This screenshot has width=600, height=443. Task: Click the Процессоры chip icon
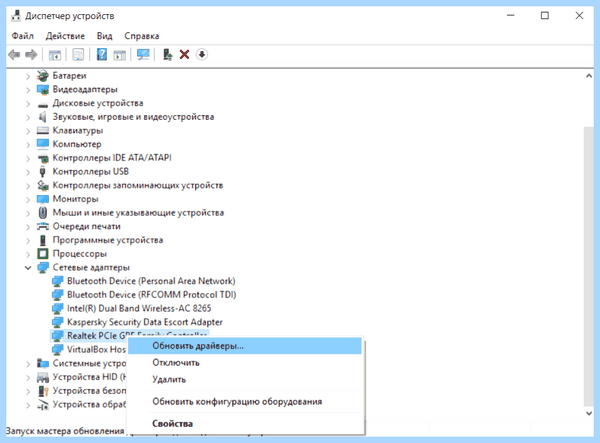[43, 254]
